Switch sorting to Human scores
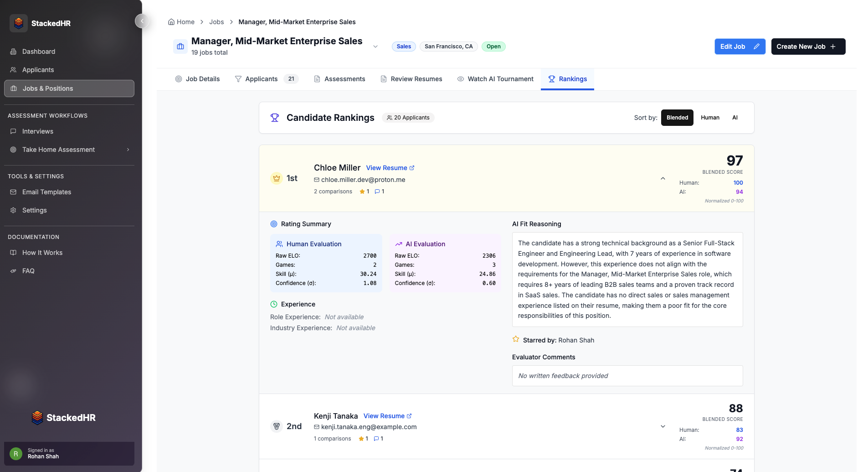This screenshot has width=868, height=472. click(710, 118)
